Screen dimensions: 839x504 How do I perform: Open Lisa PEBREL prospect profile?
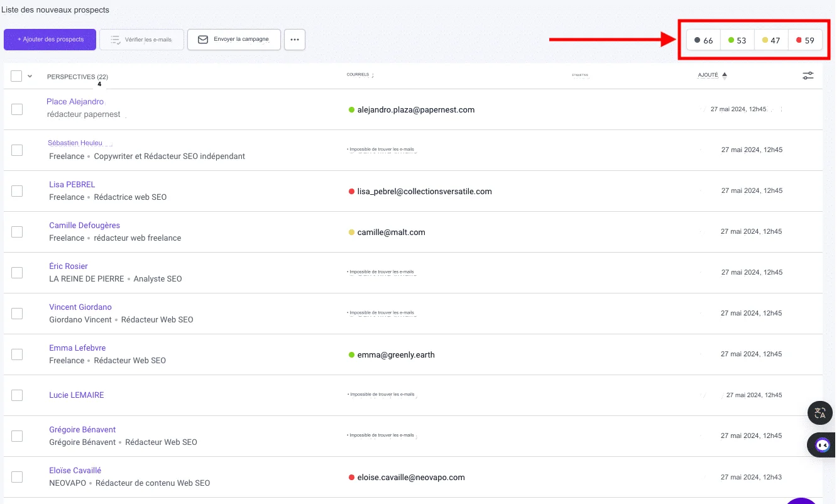point(72,185)
